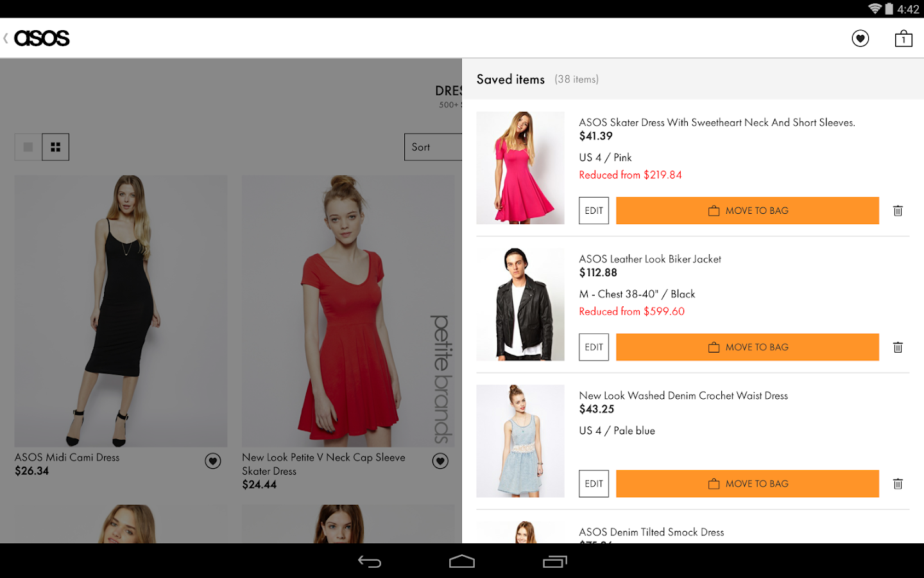Click 'M - Chest 38-40" / Black' line
The image size is (924, 578).
pyautogui.click(x=637, y=294)
